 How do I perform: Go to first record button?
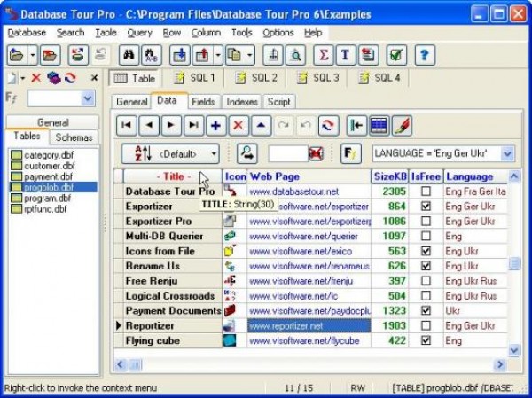click(x=127, y=126)
